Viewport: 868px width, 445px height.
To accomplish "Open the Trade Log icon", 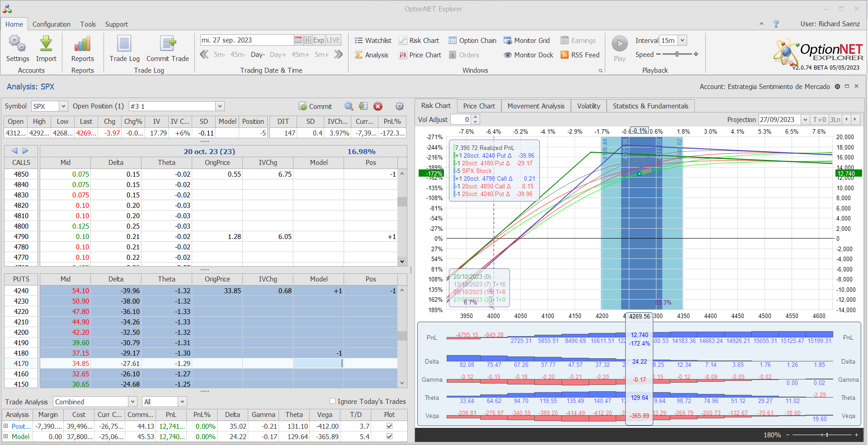I will pos(124,44).
